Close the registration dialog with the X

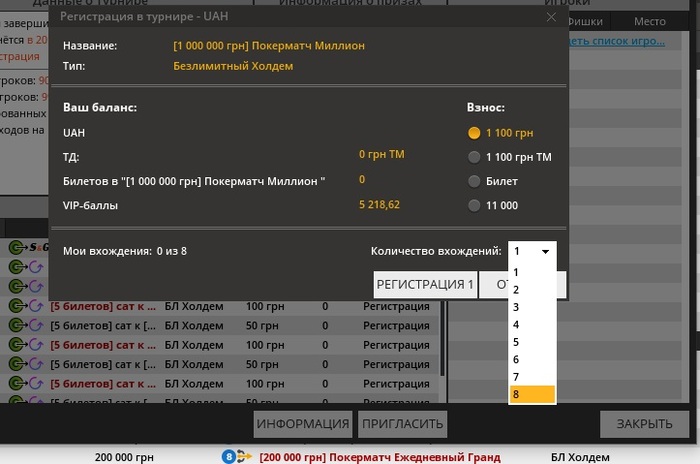pos(551,17)
